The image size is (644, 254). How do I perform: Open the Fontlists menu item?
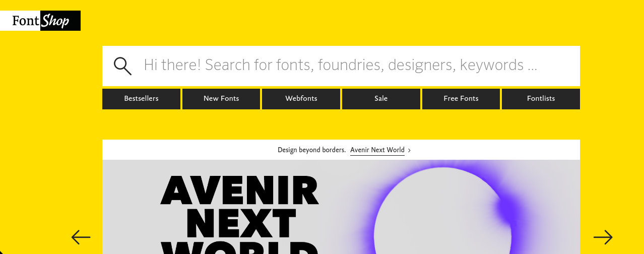pos(541,99)
